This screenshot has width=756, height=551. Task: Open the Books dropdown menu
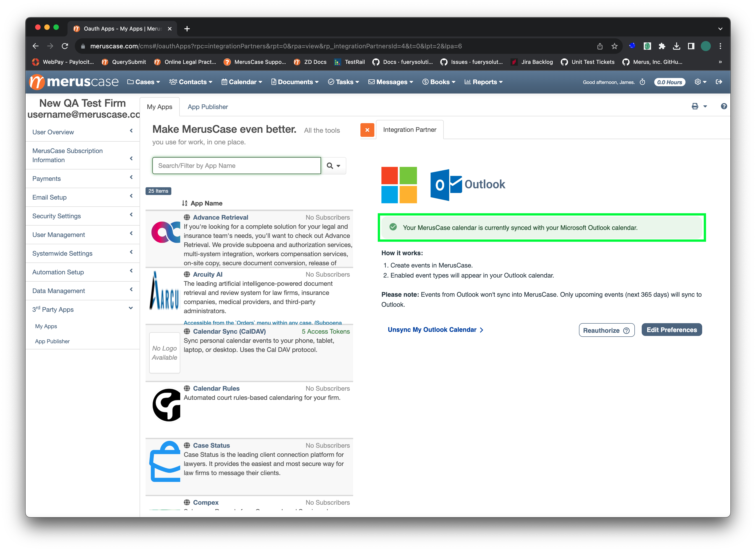(439, 82)
